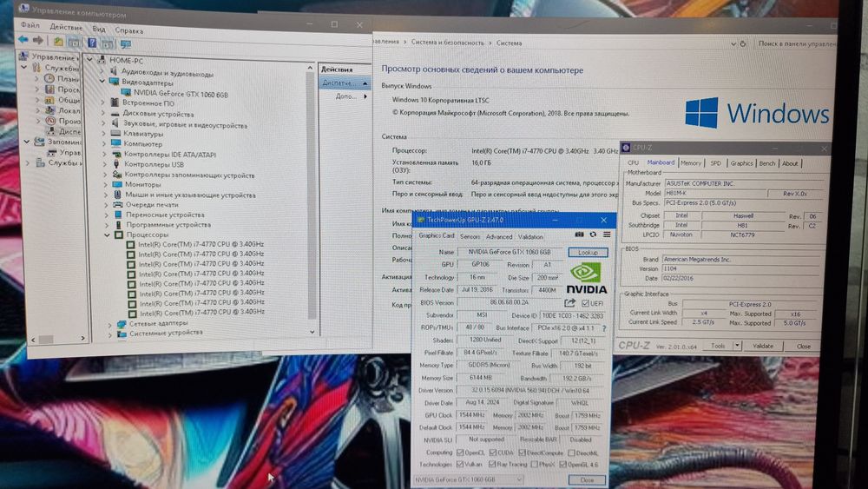
Task: Take GPU-Z screenshot with camera icon
Action: pos(579,235)
